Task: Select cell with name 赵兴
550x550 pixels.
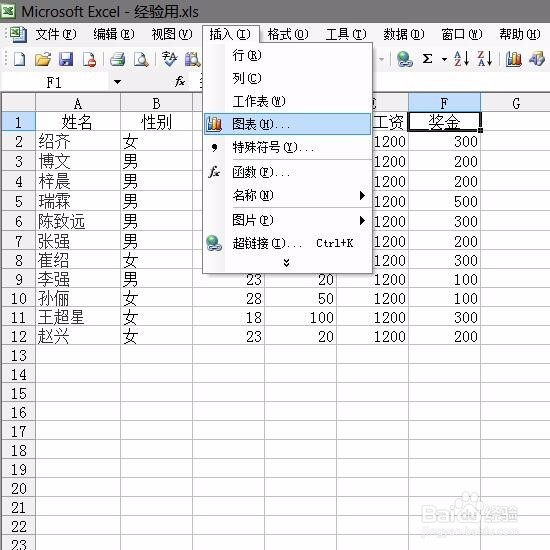Action: coord(78,336)
